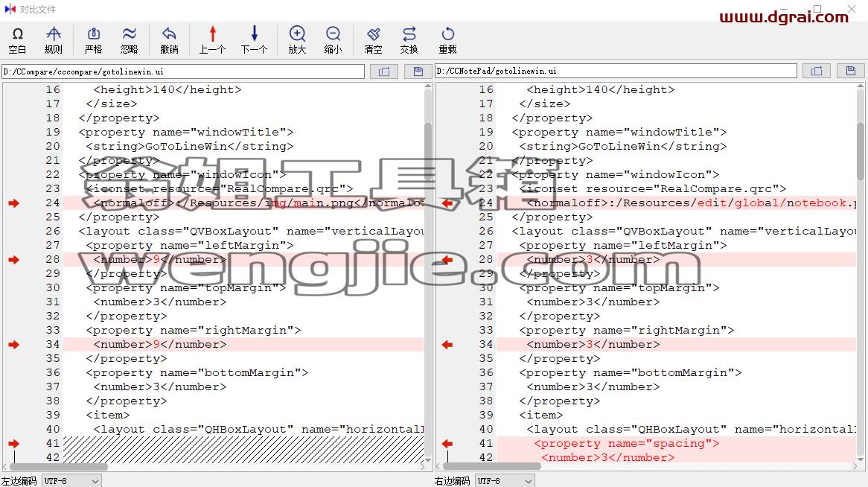
Task: Swap sides with the 交换 icon
Action: 409,40
